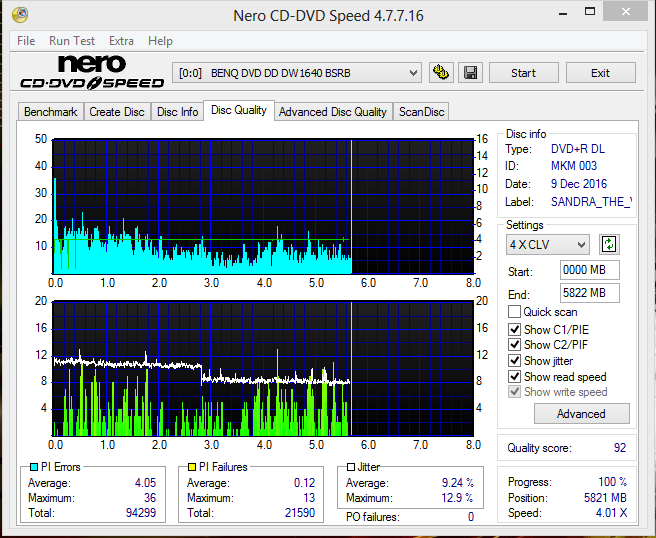Click the yellow PI Failures legend swatch
The width and height of the screenshot is (656, 538).
pyautogui.click(x=192, y=467)
